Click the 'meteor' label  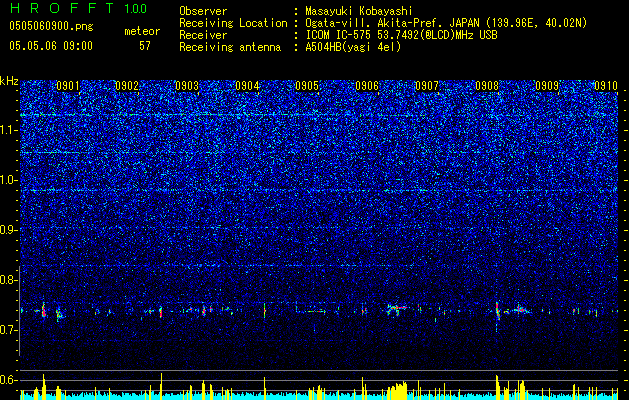142,31
